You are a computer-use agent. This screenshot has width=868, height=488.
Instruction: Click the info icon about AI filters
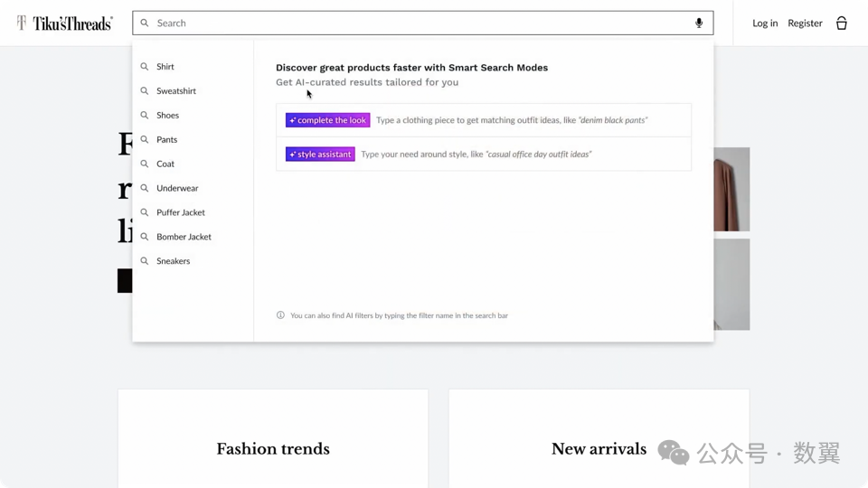click(x=280, y=315)
